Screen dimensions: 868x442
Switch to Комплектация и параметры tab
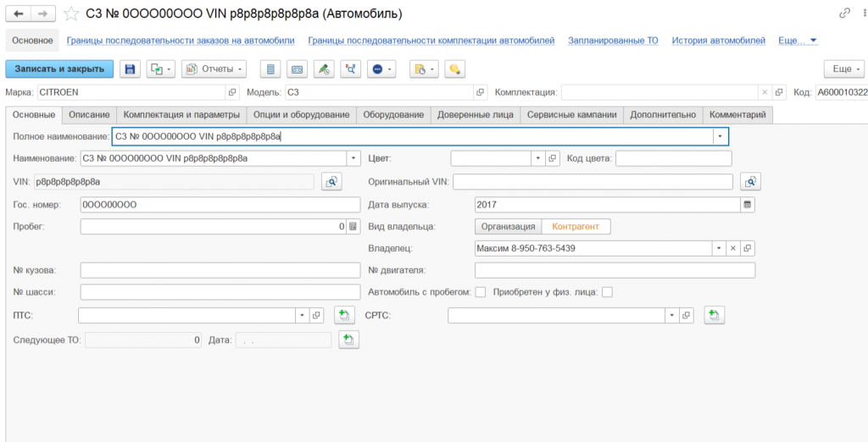point(182,114)
